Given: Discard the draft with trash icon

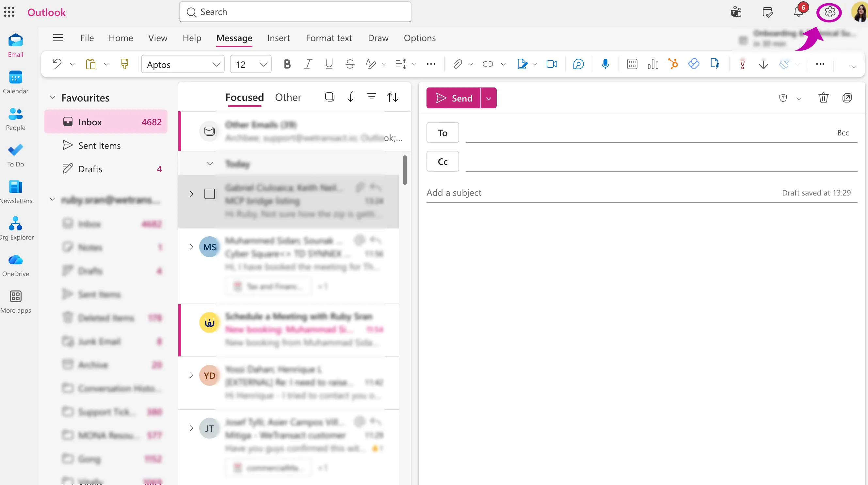Looking at the screenshot, I should pos(823,98).
